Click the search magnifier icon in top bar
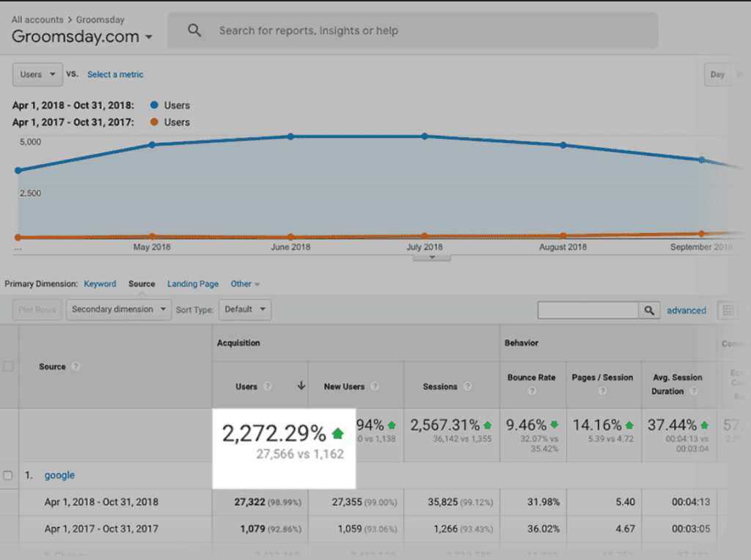The width and height of the screenshot is (751, 560). pyautogui.click(x=194, y=31)
